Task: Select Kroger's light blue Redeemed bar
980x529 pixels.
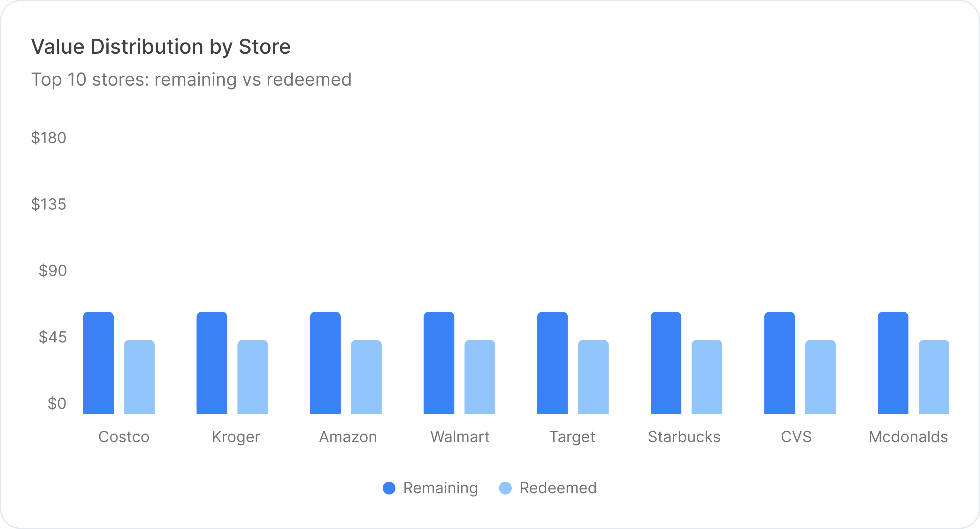Action: point(253,377)
